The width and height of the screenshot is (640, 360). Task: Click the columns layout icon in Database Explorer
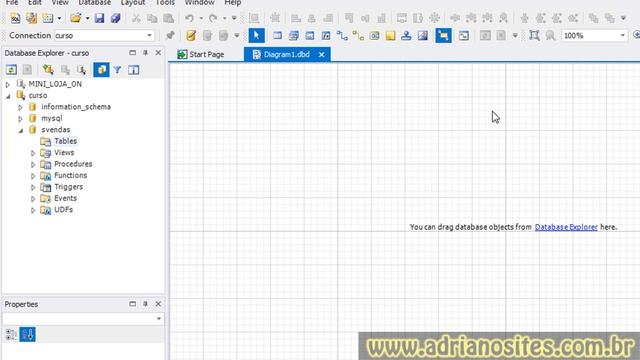click(x=133, y=70)
